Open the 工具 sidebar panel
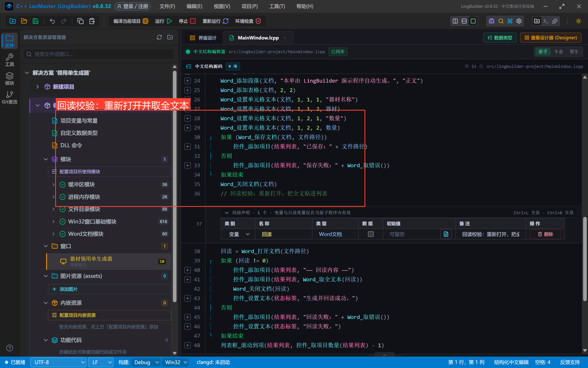The width and height of the screenshot is (588, 368). 9,60
